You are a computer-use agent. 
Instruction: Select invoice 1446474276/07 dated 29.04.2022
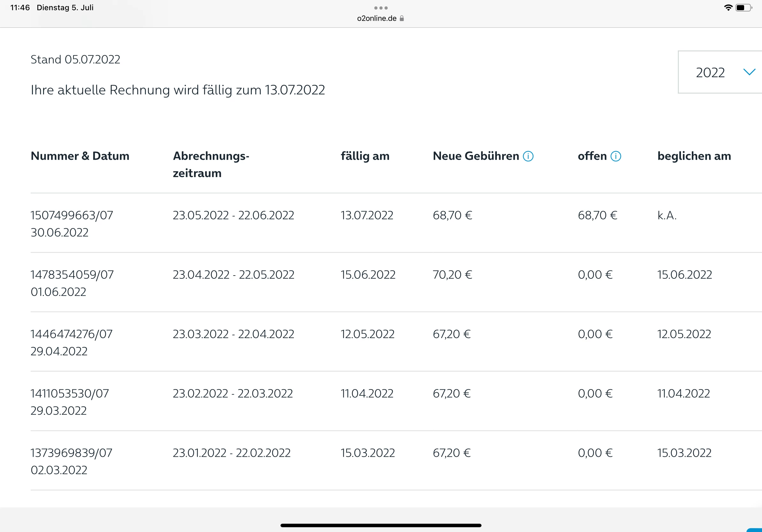pyautogui.click(x=71, y=334)
